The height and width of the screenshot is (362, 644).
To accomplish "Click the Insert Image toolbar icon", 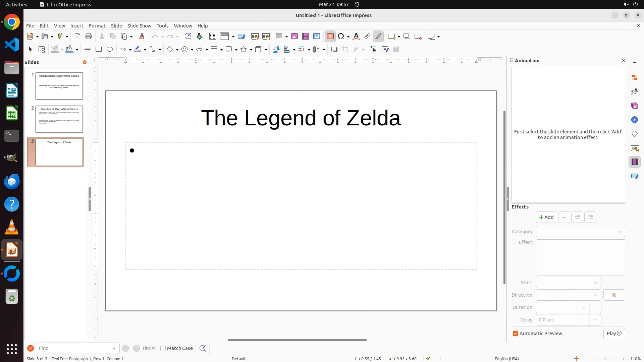I will [294, 37].
